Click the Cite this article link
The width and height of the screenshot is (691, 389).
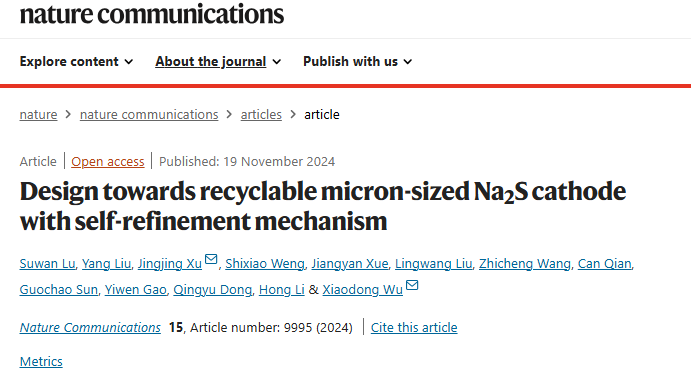pos(414,327)
